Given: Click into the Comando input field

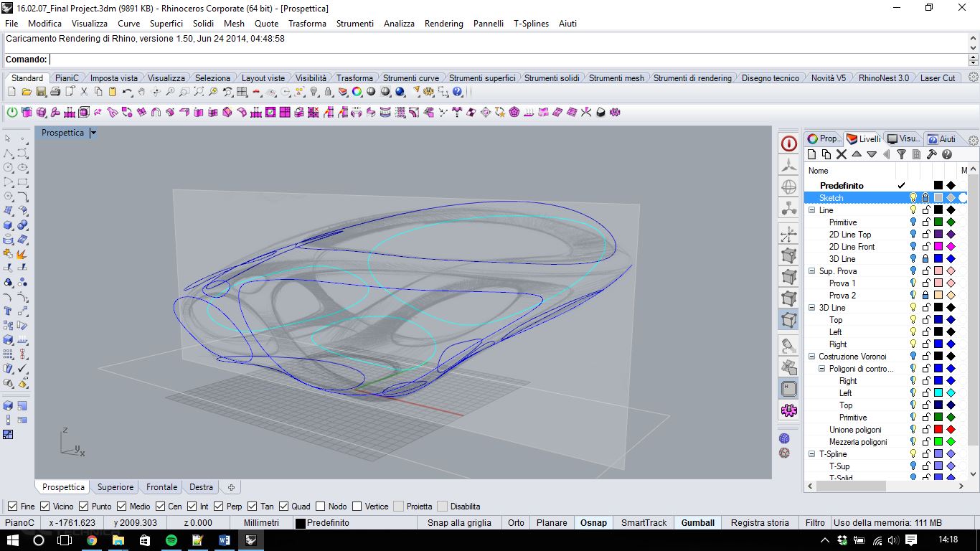Looking at the screenshot, I should (508, 60).
